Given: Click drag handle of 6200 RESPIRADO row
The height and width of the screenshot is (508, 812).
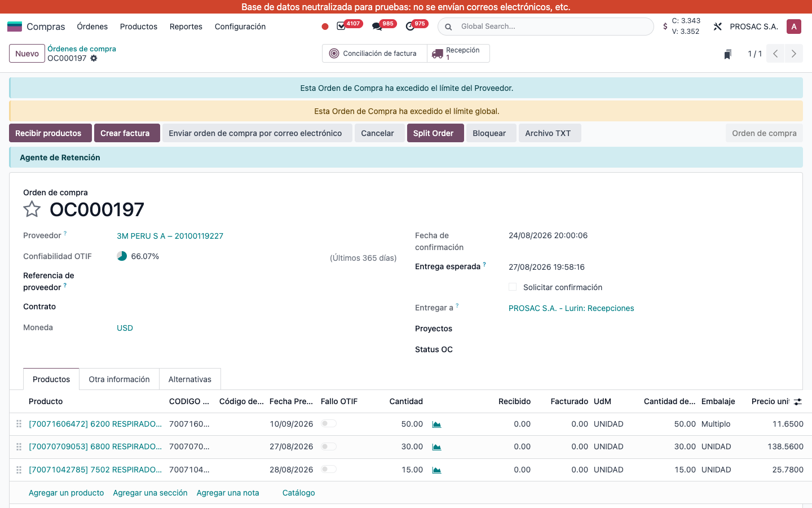Looking at the screenshot, I should (19, 424).
